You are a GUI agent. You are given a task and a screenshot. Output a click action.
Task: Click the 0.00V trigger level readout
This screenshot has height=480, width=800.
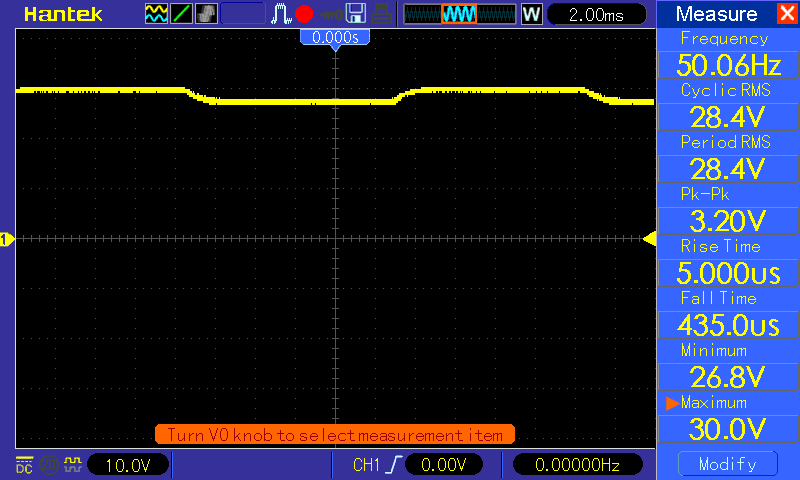443,465
